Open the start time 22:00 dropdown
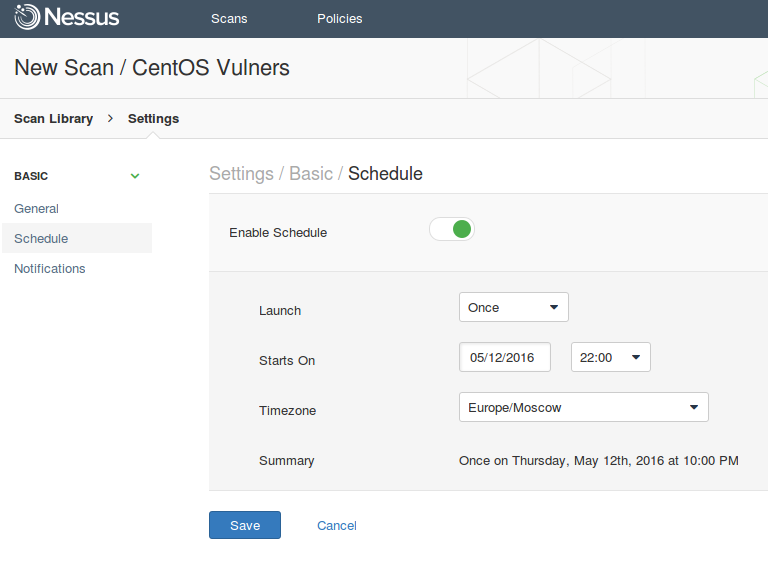This screenshot has width=768, height=572. point(610,357)
